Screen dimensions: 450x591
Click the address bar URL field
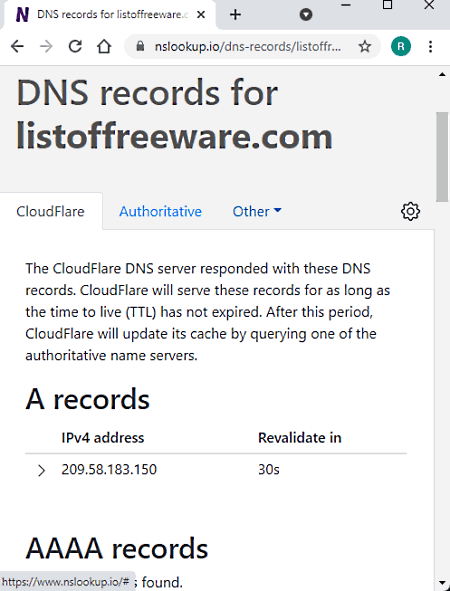(248, 46)
